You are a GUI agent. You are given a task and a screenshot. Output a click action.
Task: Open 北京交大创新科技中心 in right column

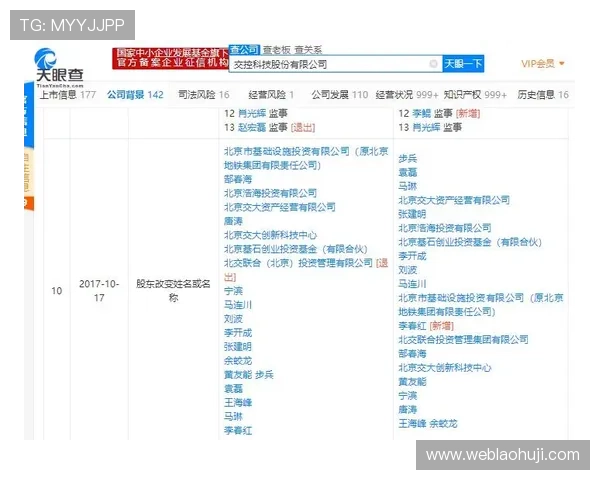[445, 368]
